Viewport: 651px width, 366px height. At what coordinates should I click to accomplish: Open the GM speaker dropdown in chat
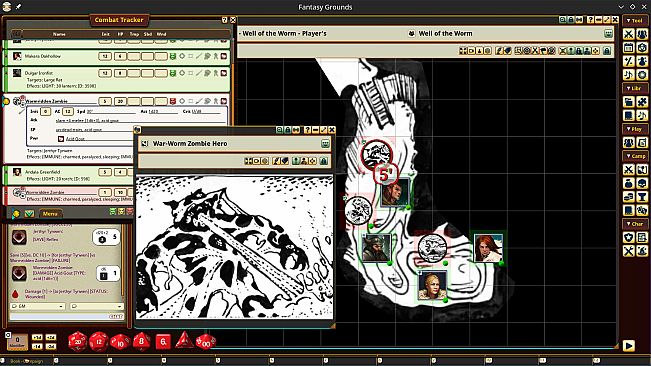pos(37,306)
